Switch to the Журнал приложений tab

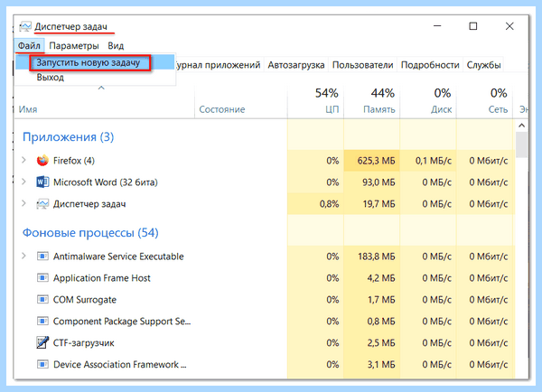pyautogui.click(x=218, y=65)
